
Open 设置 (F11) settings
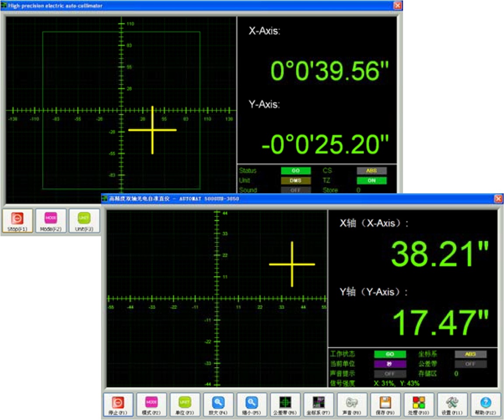[451, 406]
